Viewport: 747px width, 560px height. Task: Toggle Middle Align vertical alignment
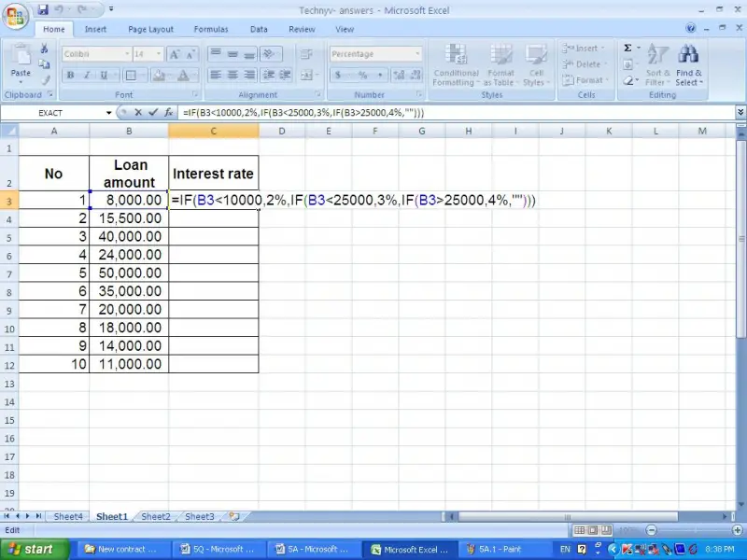(233, 54)
